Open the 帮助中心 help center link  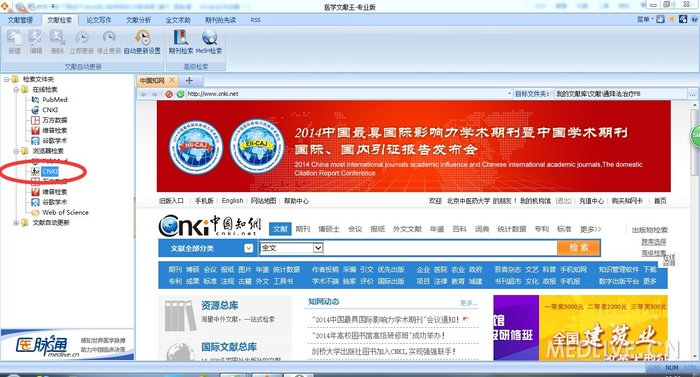pos(296,201)
